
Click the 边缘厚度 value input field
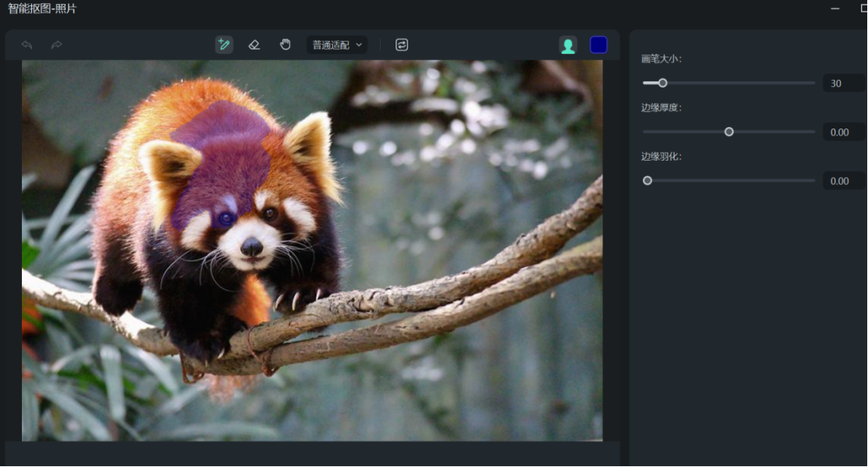[x=843, y=132]
